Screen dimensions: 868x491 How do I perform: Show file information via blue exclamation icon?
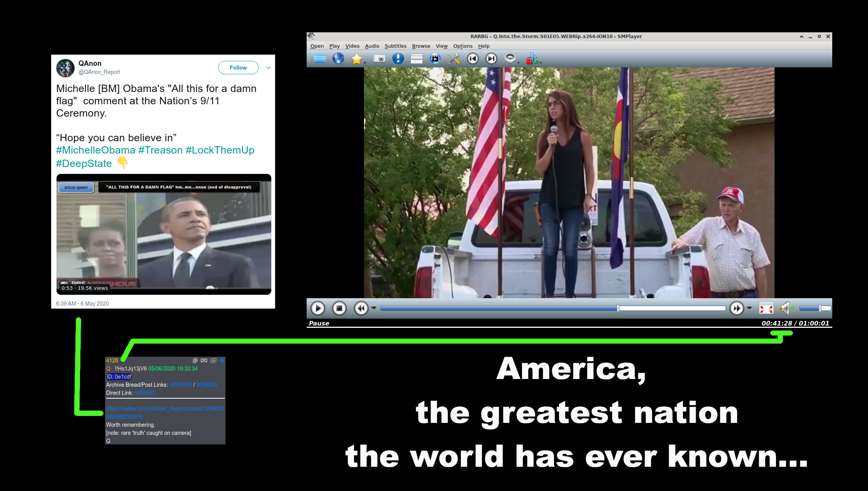398,58
